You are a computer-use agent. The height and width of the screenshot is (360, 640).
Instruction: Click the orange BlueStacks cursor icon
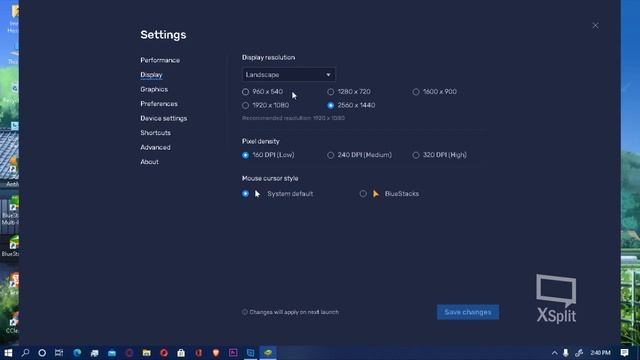(x=376, y=193)
